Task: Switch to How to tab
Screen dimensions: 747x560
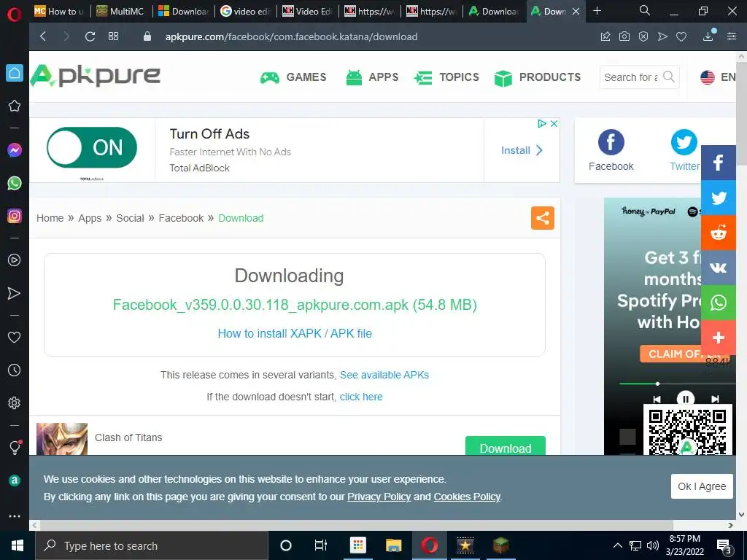Action: click(60, 12)
